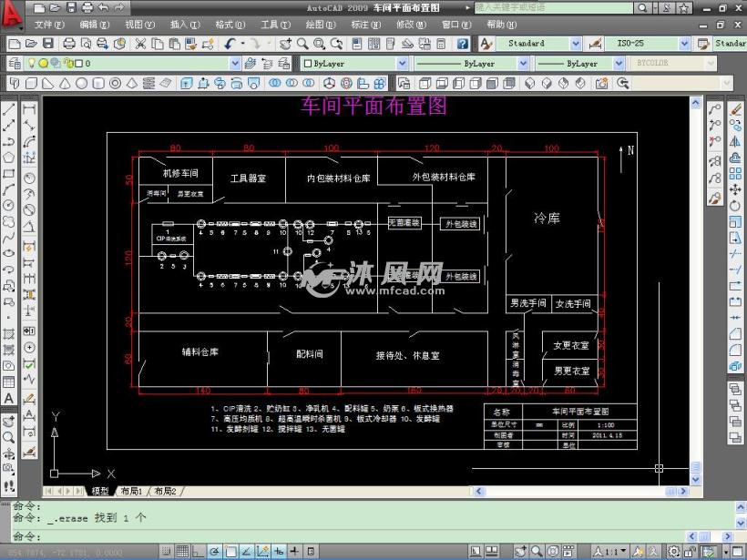This screenshot has height=560, width=747.
Task: Open the Plot tool on the Standard toolbar
Action: point(69,43)
